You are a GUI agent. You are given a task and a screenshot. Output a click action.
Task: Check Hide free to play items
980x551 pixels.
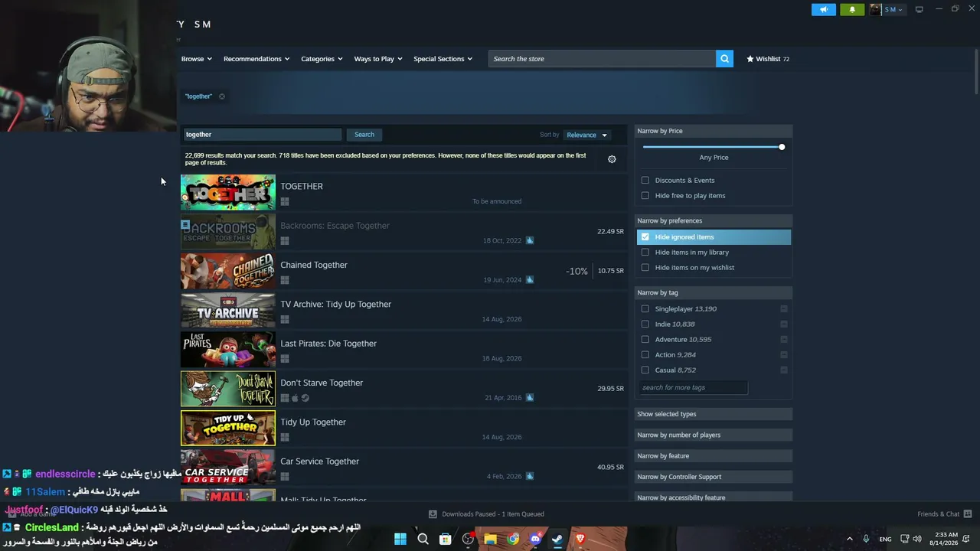point(645,196)
